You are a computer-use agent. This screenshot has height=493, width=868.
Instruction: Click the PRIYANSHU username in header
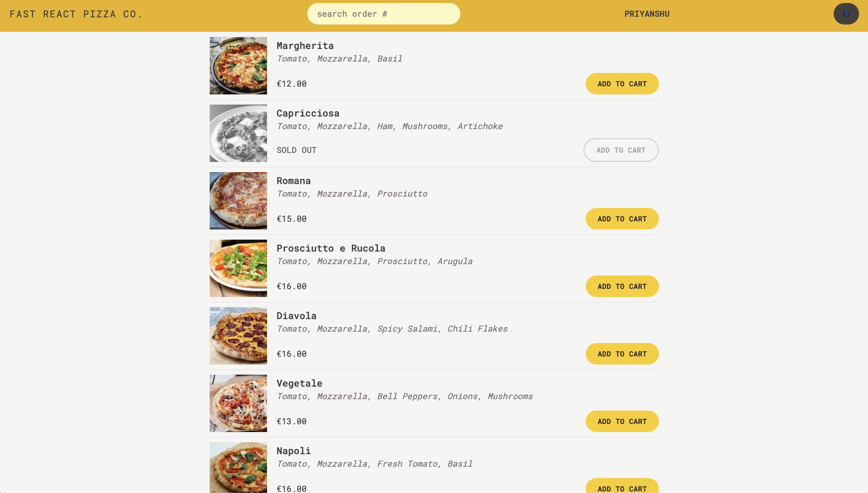[647, 14]
